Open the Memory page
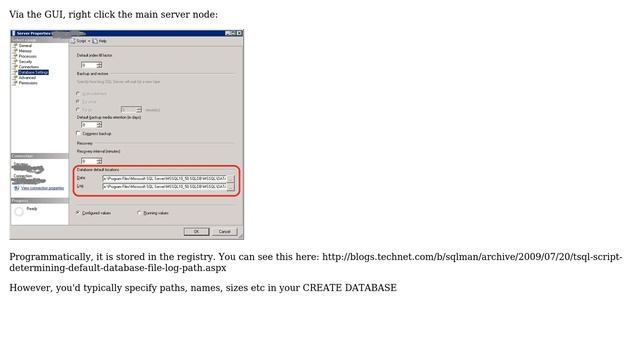The height and width of the screenshot is (360, 640). [25, 51]
